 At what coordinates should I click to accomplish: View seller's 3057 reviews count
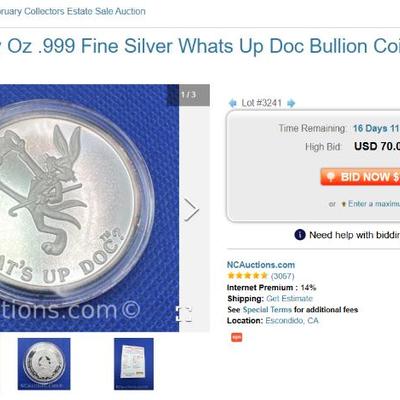283,276
